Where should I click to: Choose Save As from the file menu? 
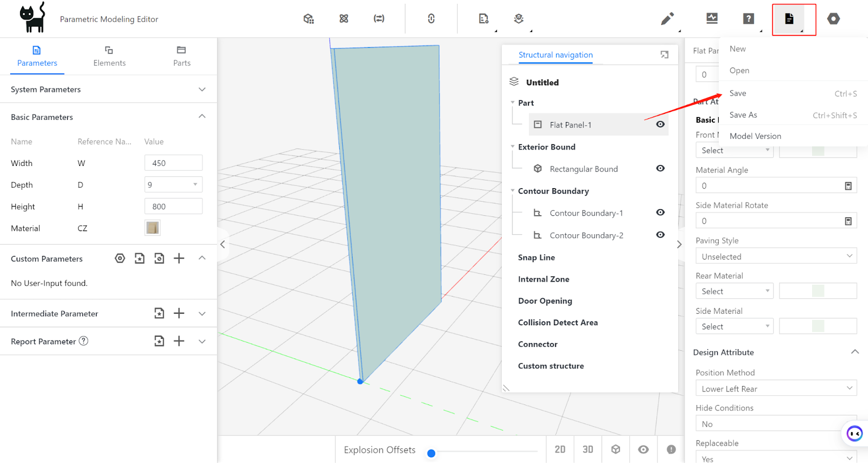[x=743, y=115]
